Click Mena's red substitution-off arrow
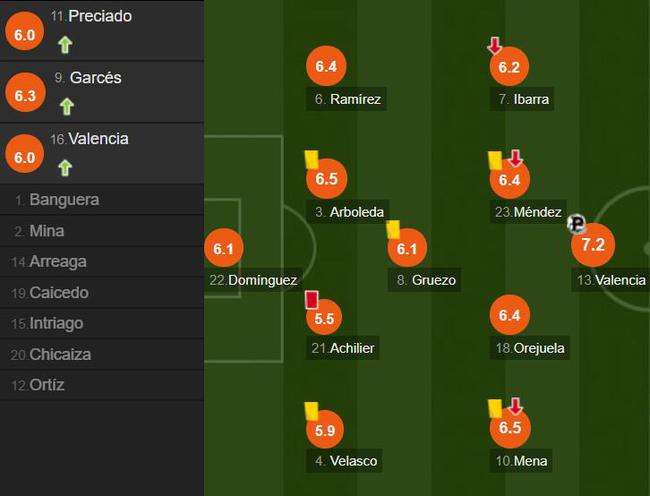 pos(515,406)
